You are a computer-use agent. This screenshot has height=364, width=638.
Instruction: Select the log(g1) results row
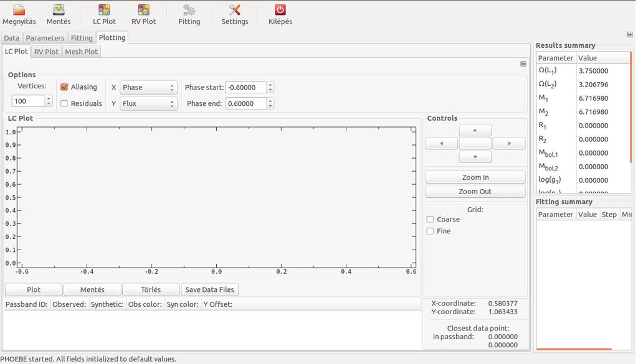click(x=583, y=180)
